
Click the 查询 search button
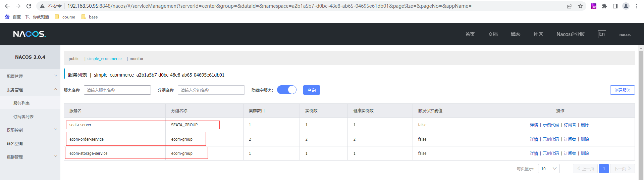pyautogui.click(x=312, y=90)
